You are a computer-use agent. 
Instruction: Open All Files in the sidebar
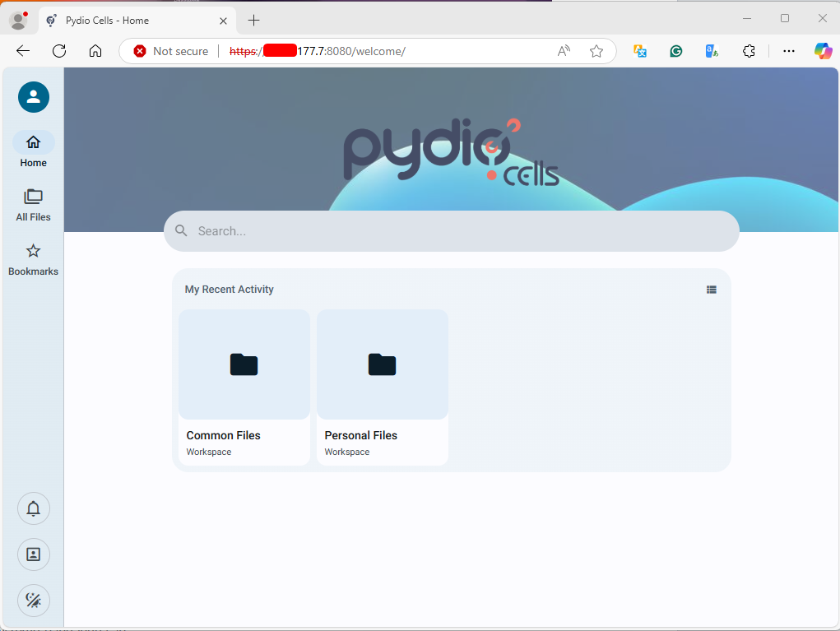tap(33, 205)
